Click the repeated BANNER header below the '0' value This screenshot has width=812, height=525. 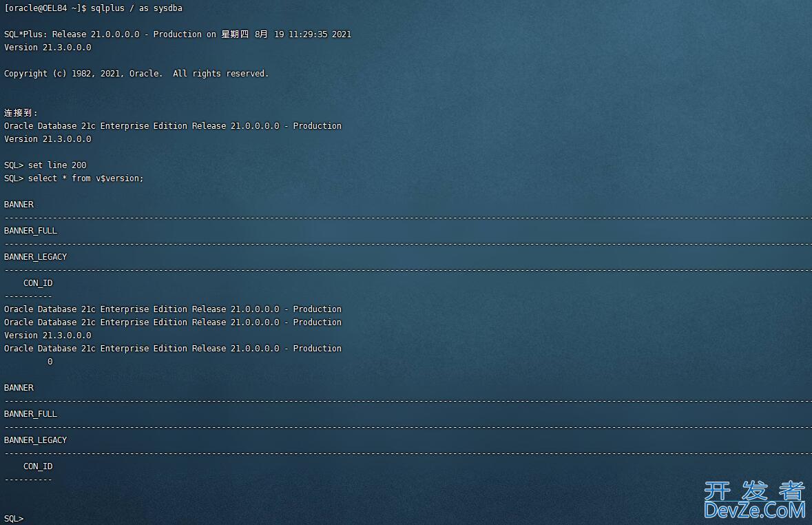click(x=19, y=388)
